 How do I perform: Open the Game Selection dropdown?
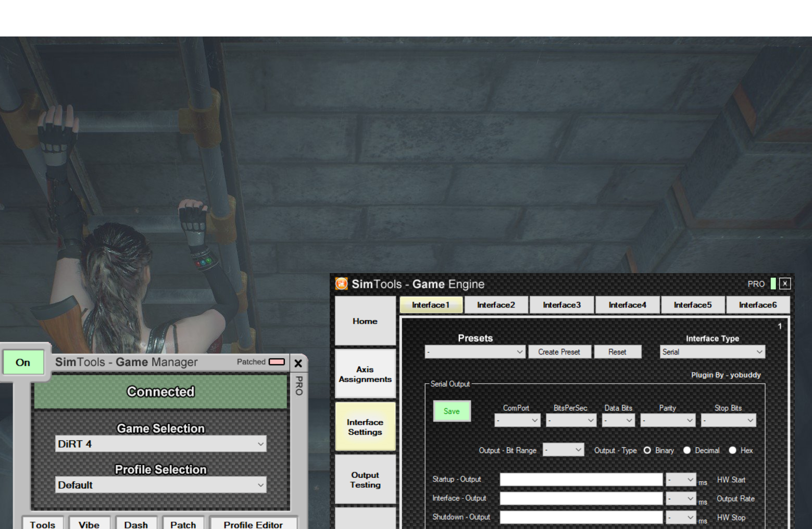click(160, 444)
